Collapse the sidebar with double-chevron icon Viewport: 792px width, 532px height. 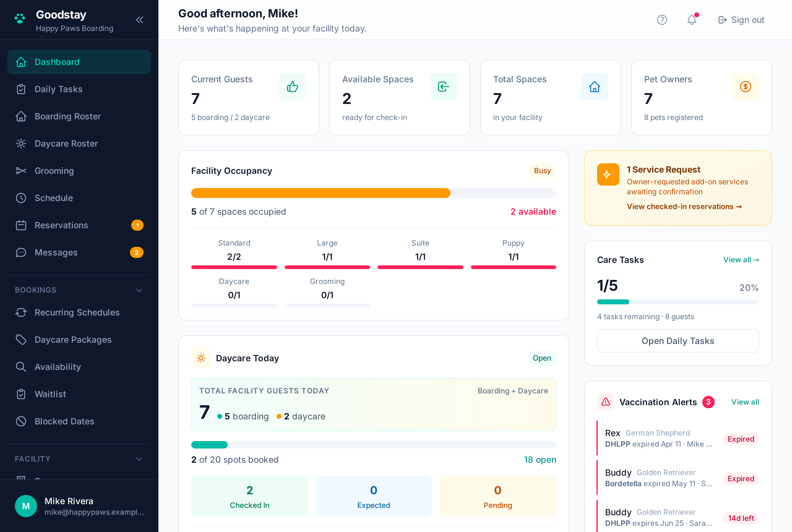pyautogui.click(x=140, y=20)
